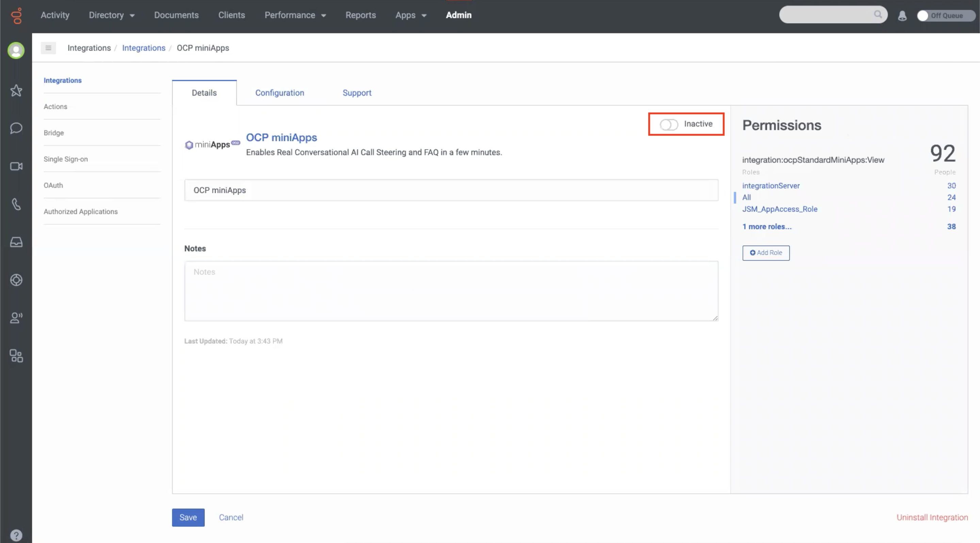Click Uninstall Integration link
Screen dimensions: 980x543
point(932,517)
